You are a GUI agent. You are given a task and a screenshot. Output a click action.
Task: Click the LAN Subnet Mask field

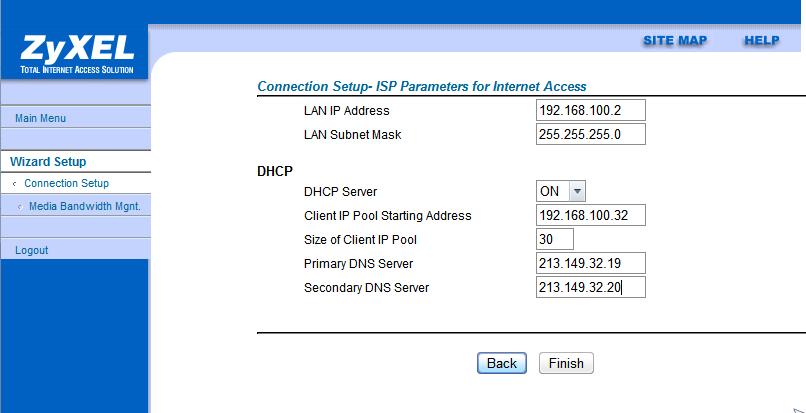coord(590,134)
